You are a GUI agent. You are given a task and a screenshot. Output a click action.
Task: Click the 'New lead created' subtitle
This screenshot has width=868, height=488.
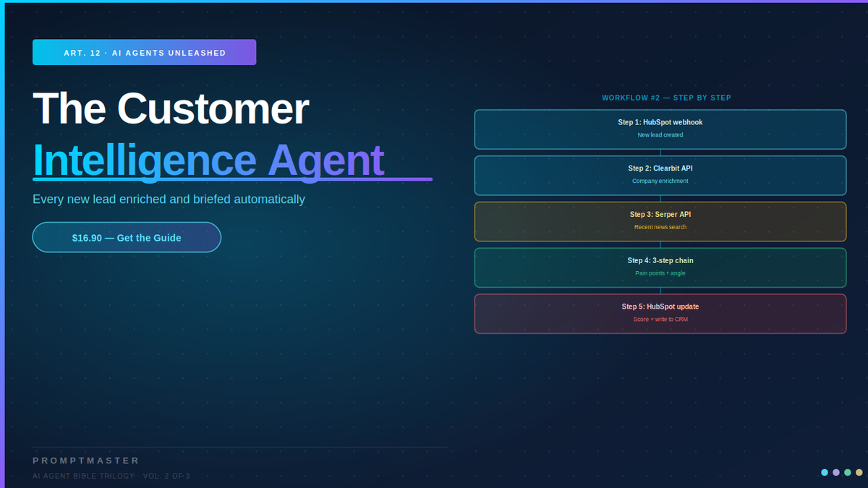tap(660, 135)
